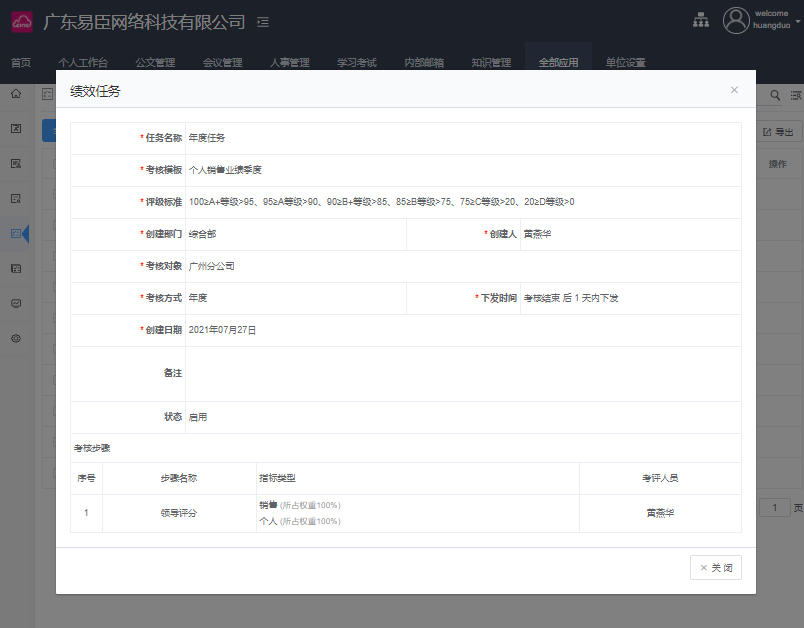This screenshot has height=628, width=804.
Task: Click the pink cloud company logo
Action: [22, 22]
